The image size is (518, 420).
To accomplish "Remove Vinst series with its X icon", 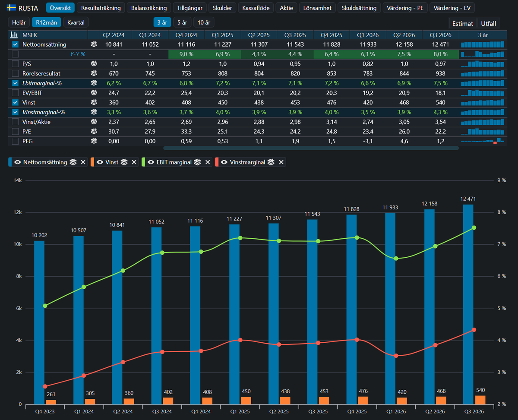I will [x=134, y=162].
